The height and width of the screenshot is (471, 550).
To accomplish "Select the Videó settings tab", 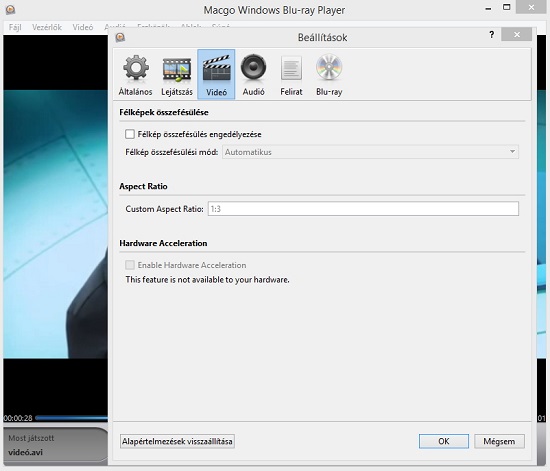I will 216,74.
